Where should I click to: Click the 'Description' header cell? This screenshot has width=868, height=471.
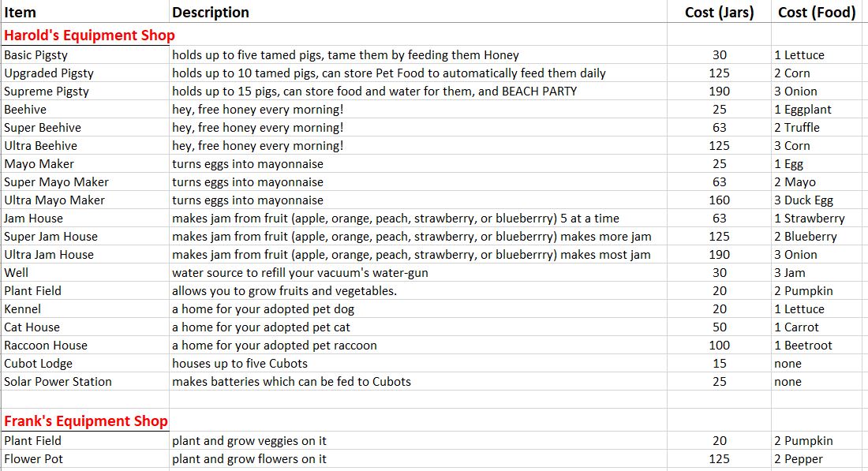pyautogui.click(x=211, y=13)
